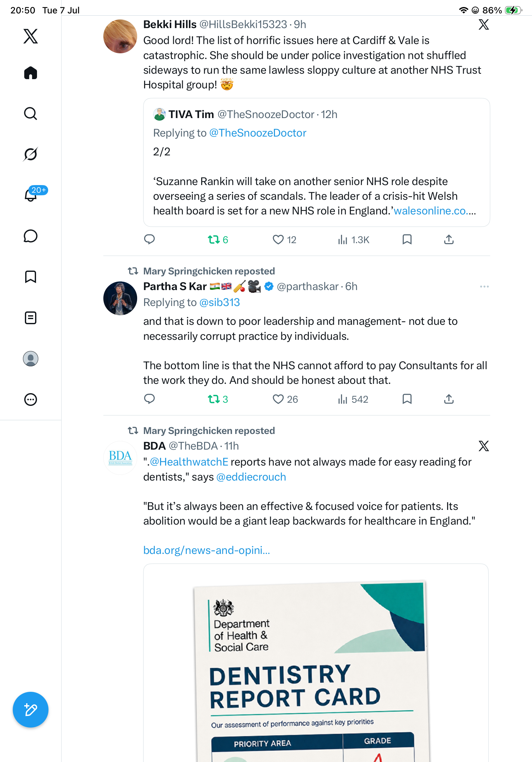Open Profile avatar in sidebar

coord(31,358)
